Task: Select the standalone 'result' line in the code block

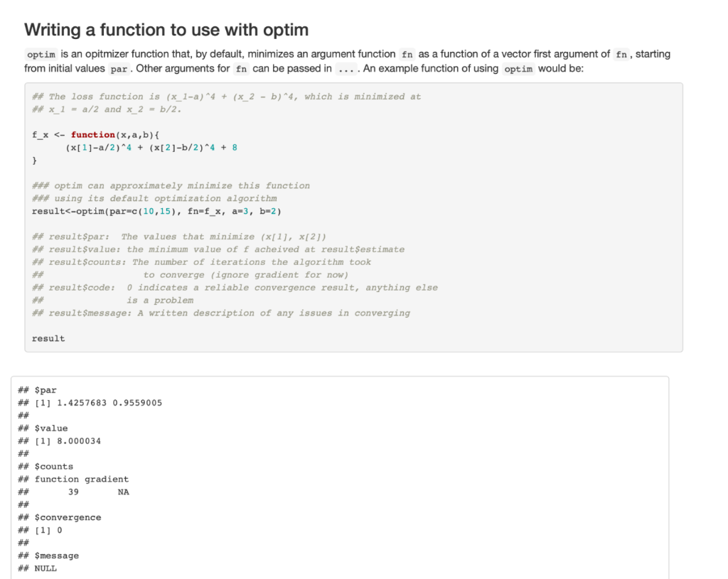Action: point(48,338)
